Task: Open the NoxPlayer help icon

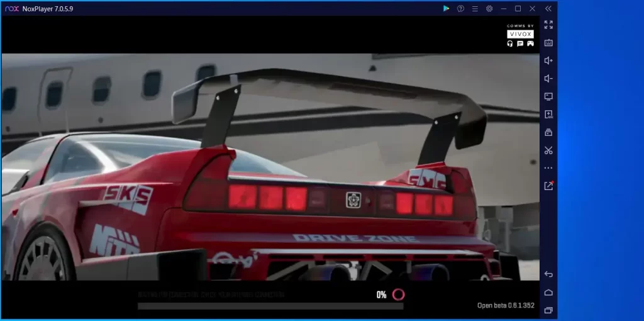Action: (460, 9)
